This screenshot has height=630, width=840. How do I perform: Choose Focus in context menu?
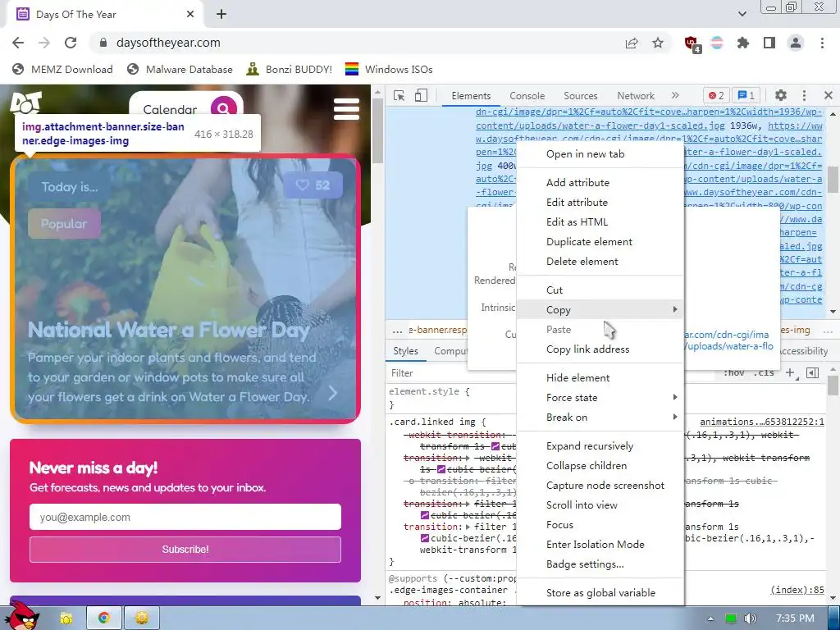pyautogui.click(x=600, y=524)
